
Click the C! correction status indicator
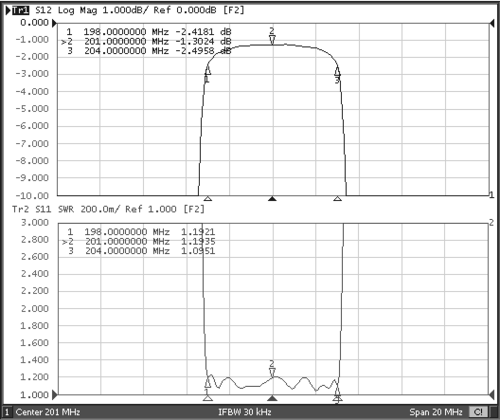coord(478,412)
